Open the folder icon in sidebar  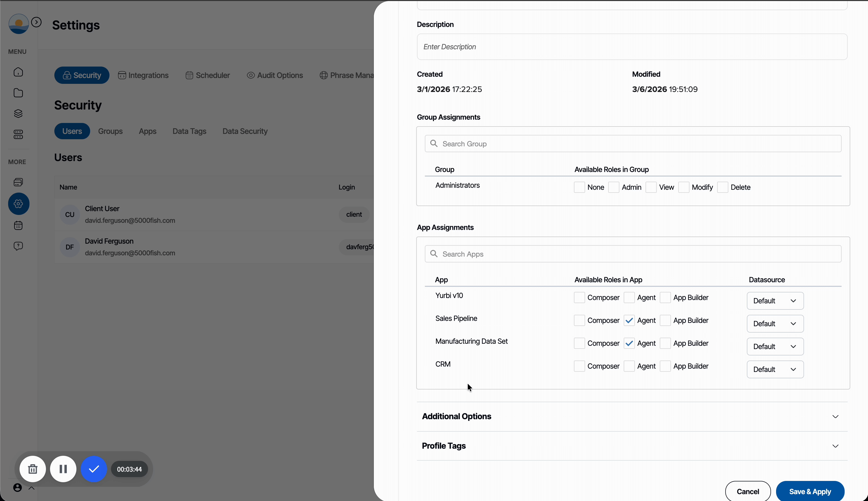[18, 93]
